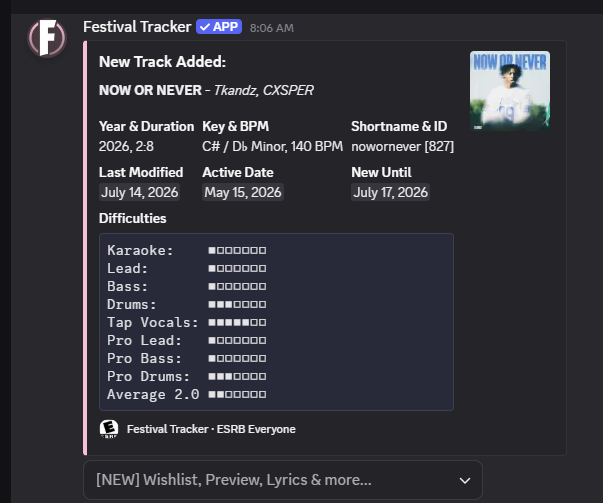The width and height of the screenshot is (603, 503).
Task: Click the Pro Lead difficulty row
Action: [187, 340]
